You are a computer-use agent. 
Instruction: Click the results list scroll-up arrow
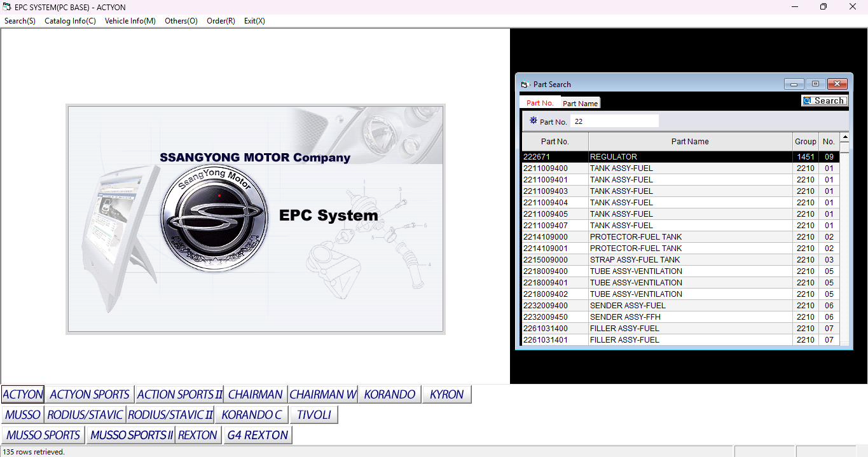(x=844, y=137)
